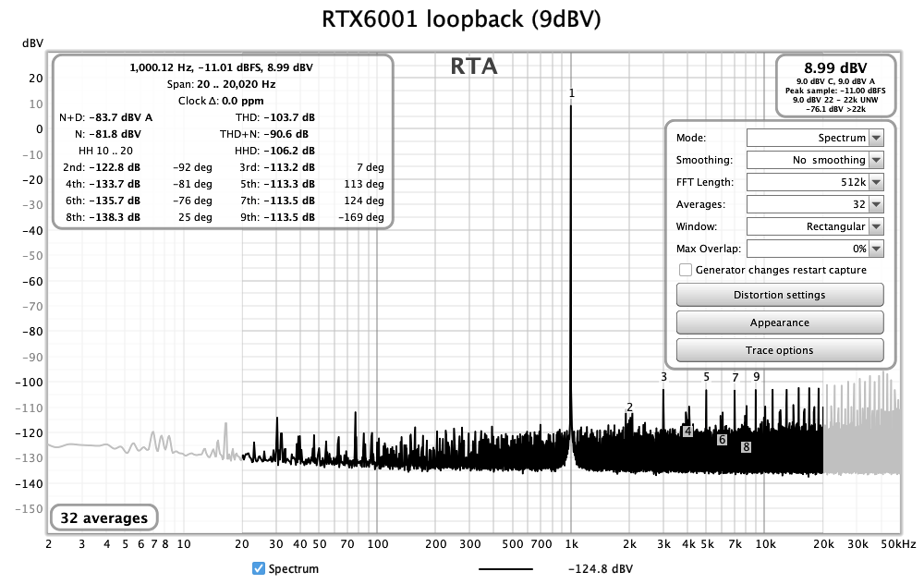924x584 pixels.
Task: Click the Span: 20 .. 20,020 Hz text
Action: coord(221,84)
